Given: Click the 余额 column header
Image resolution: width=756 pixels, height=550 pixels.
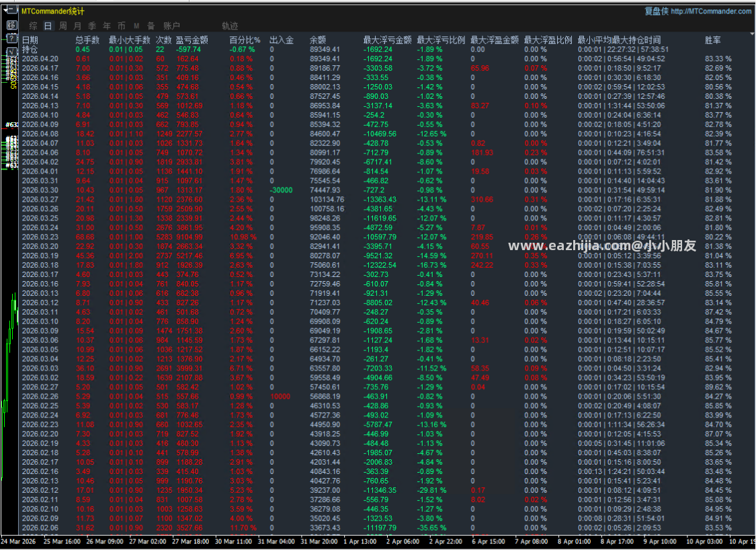Looking at the screenshot, I should click(318, 40).
